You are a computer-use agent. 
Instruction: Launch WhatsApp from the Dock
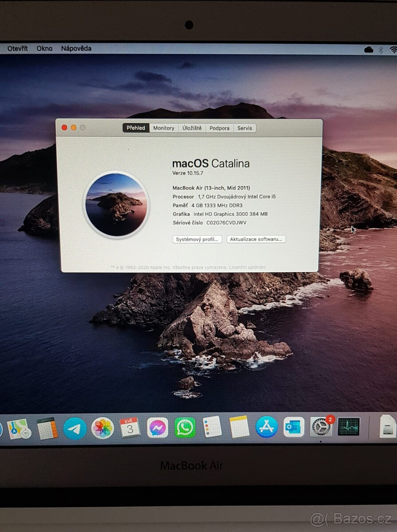pyautogui.click(x=185, y=428)
